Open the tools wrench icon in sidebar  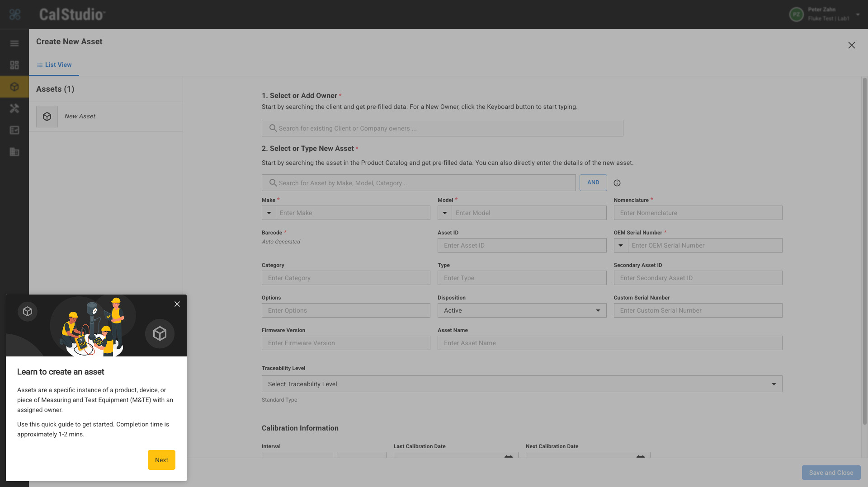14,108
